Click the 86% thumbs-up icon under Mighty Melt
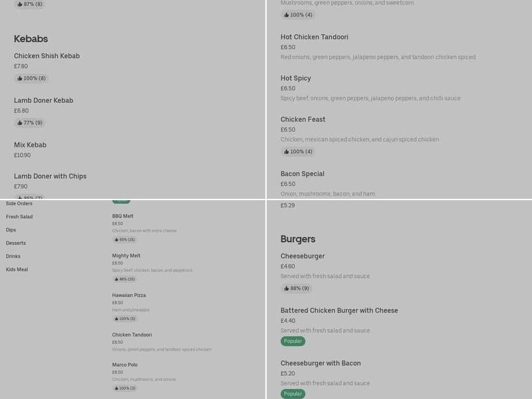The image size is (532, 399). click(115, 279)
